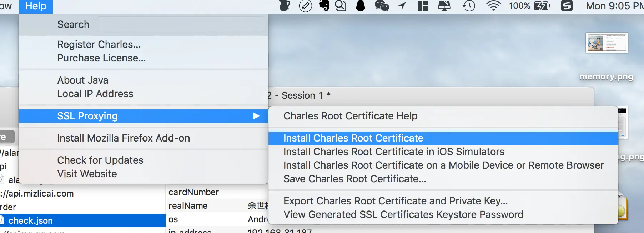
Task: Click the clock showing Mon 9:05
Action: (615, 6)
